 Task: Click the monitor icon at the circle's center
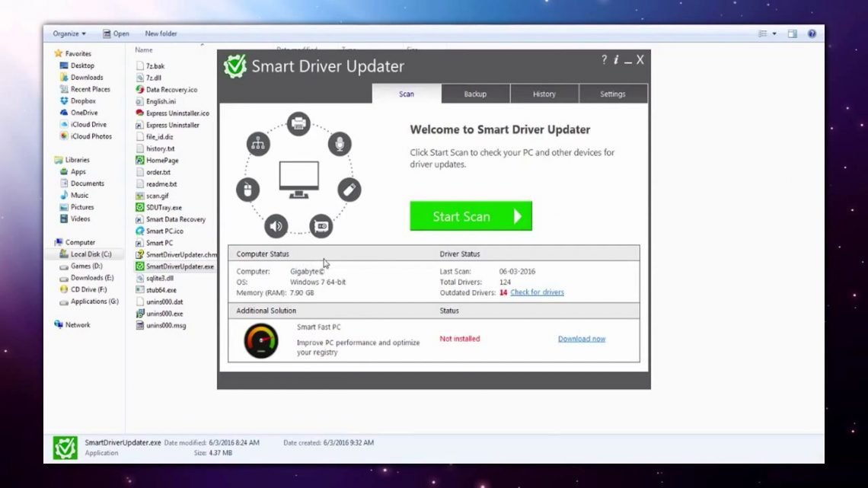pyautogui.click(x=298, y=177)
